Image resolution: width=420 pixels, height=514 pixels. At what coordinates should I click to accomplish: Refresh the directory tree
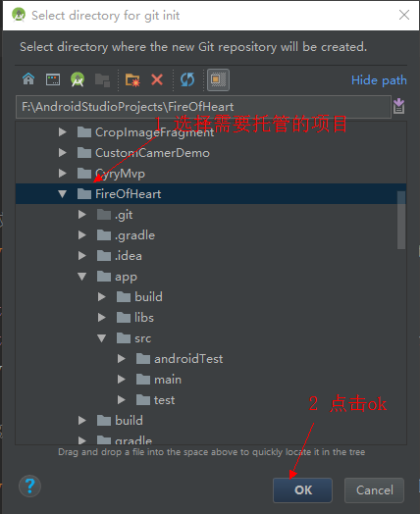(187, 79)
